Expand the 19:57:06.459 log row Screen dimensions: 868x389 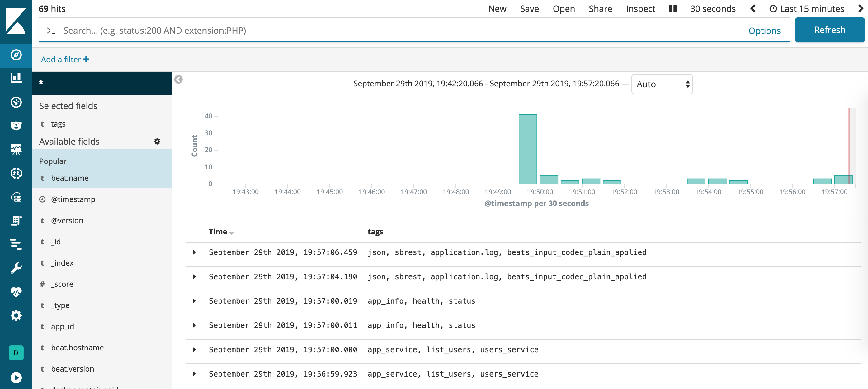click(x=194, y=252)
